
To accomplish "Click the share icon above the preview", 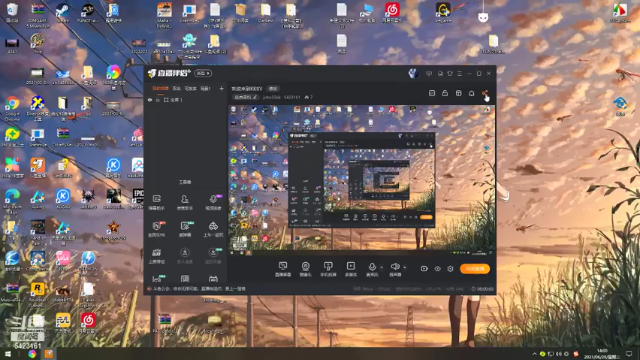I will point(484,93).
